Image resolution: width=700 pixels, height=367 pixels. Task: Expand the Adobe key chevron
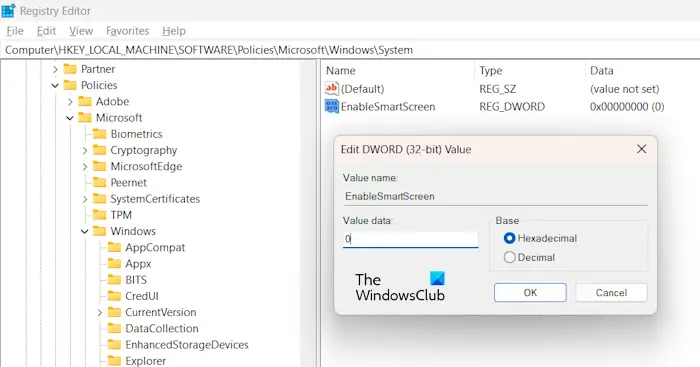coord(70,102)
